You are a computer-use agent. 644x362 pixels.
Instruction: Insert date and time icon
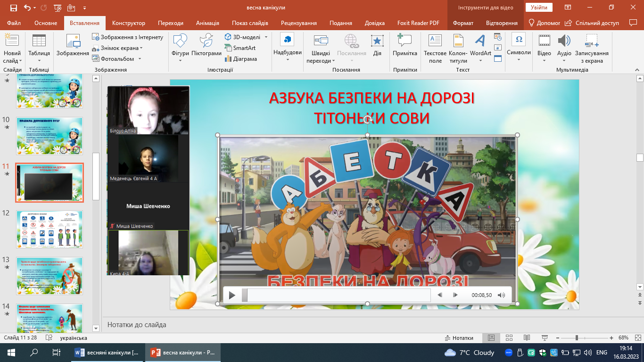tap(498, 37)
